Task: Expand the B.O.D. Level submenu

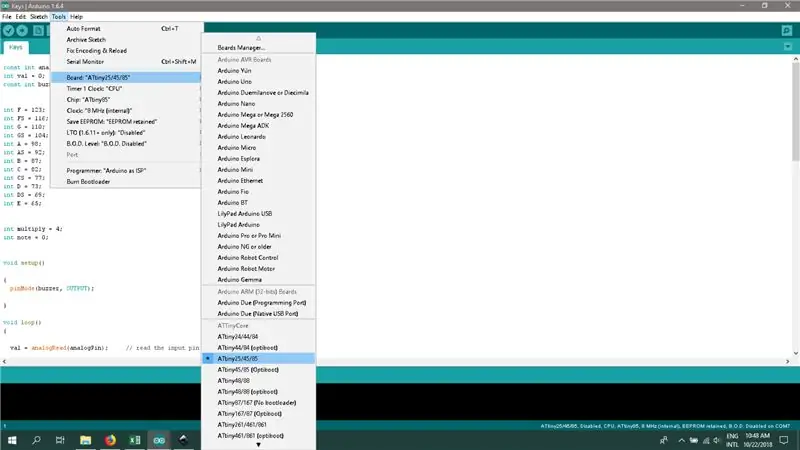Action: point(126,144)
